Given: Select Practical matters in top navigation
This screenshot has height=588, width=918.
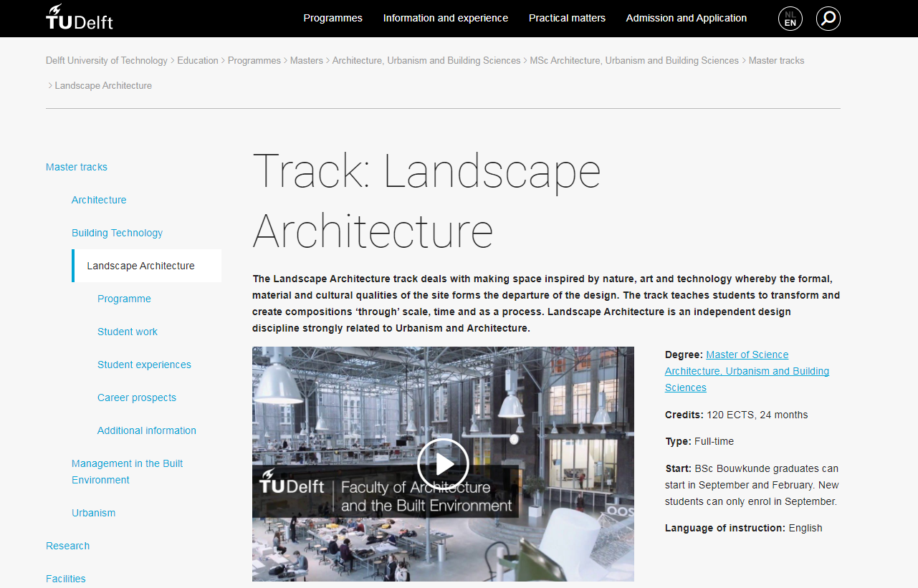Looking at the screenshot, I should (x=567, y=18).
